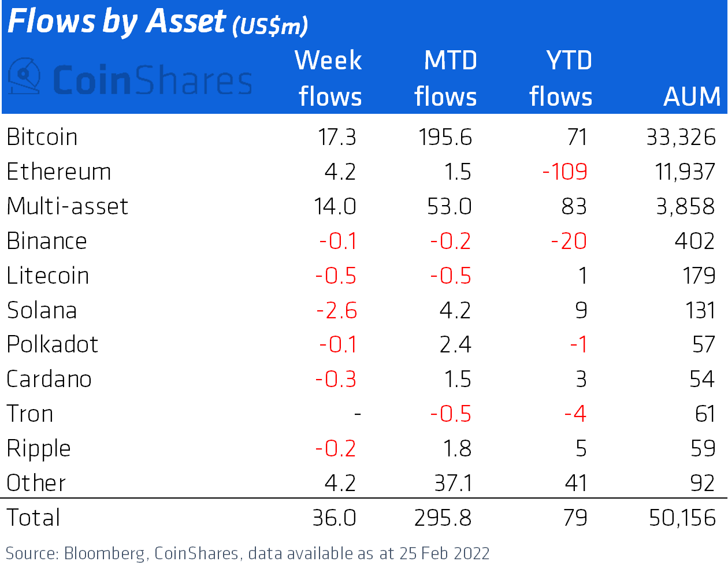
Task: Click the YTD flows column header
Action: [x=561, y=79]
